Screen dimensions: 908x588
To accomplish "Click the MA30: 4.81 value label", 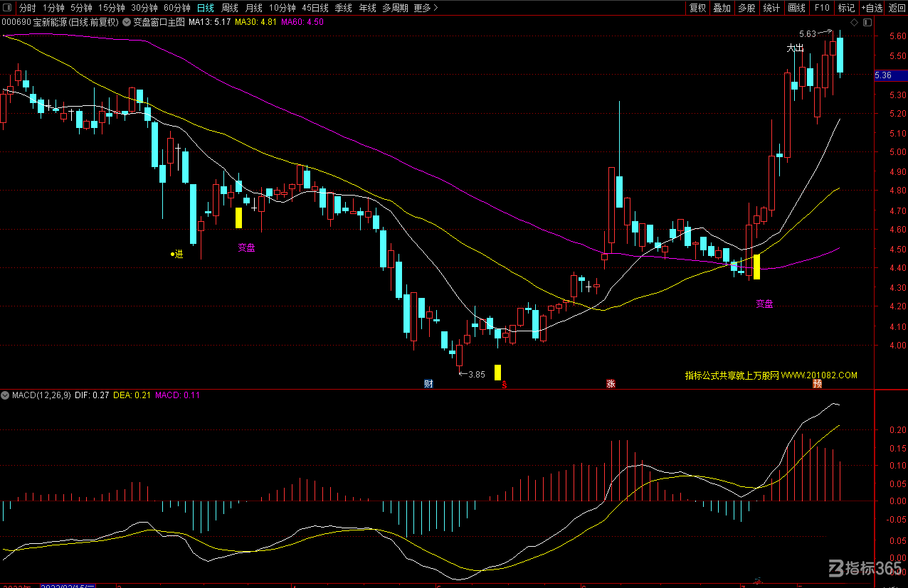I will (x=256, y=22).
